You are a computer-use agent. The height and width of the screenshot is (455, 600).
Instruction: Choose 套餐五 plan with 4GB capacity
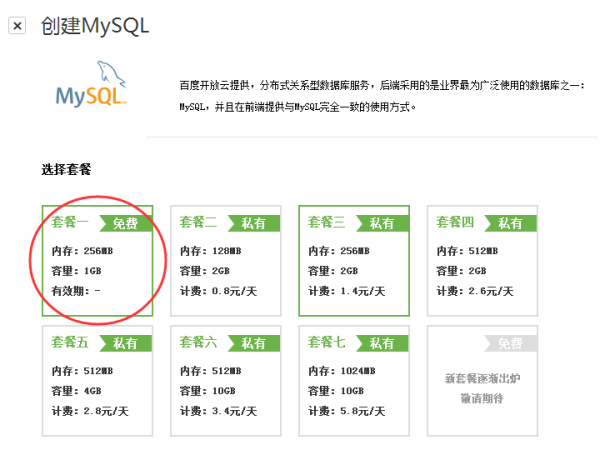coord(98,381)
